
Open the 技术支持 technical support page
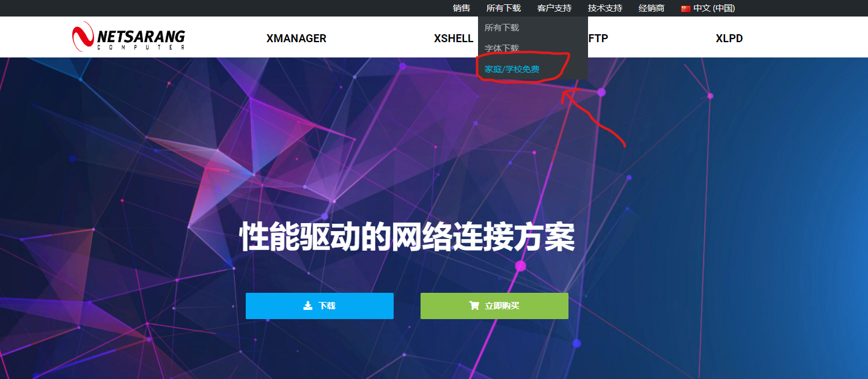pos(605,8)
